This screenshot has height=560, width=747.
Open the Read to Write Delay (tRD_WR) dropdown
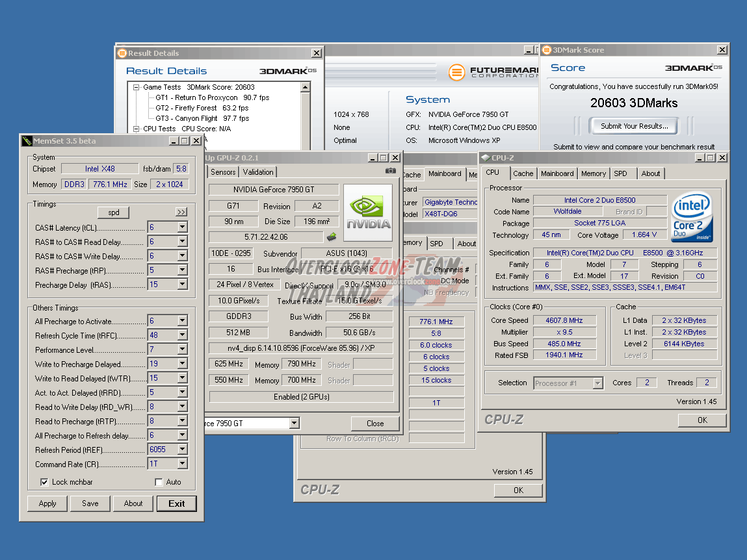[x=183, y=406]
